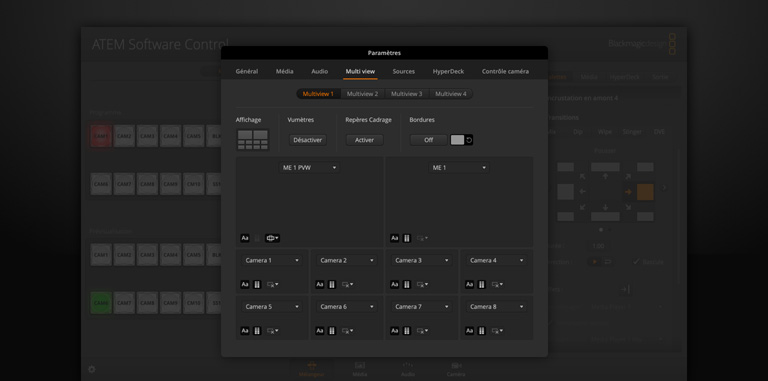Go to the Sources tab
The height and width of the screenshot is (381, 768).
pyautogui.click(x=404, y=71)
